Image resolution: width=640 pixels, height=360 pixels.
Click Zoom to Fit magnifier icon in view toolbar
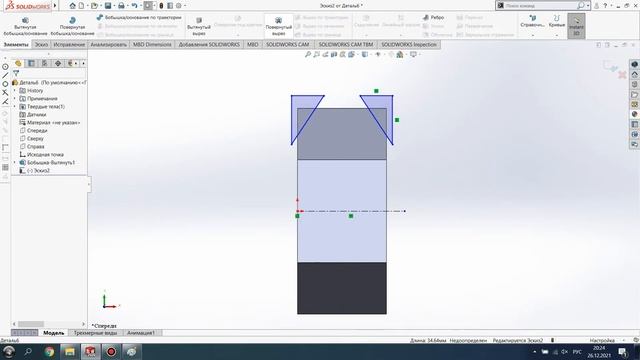[308, 54]
